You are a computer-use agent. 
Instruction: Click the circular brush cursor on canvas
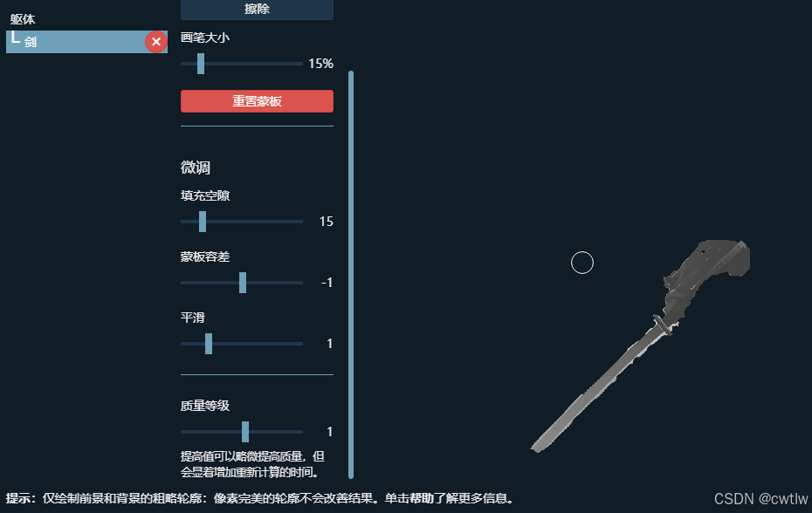click(582, 263)
